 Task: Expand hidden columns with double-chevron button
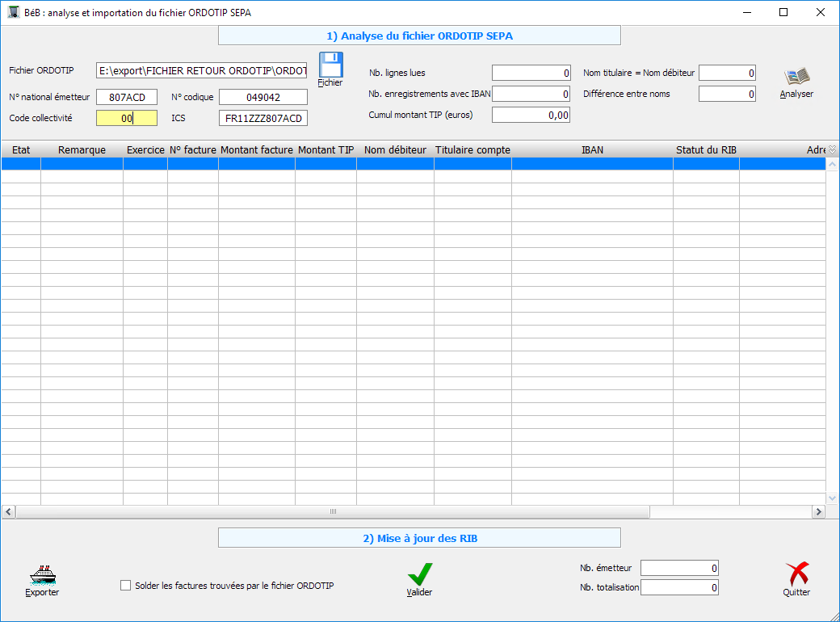point(832,149)
